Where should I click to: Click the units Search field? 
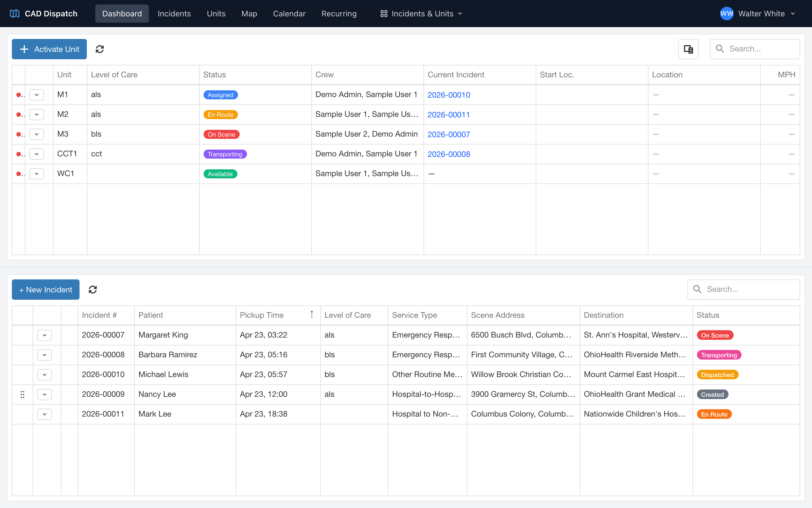coord(754,49)
